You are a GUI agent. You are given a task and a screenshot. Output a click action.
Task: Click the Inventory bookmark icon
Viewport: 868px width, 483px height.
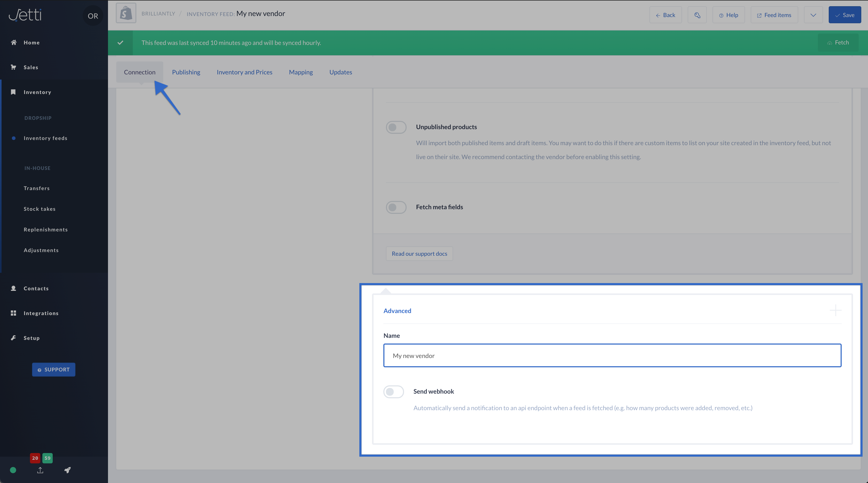[13, 92]
